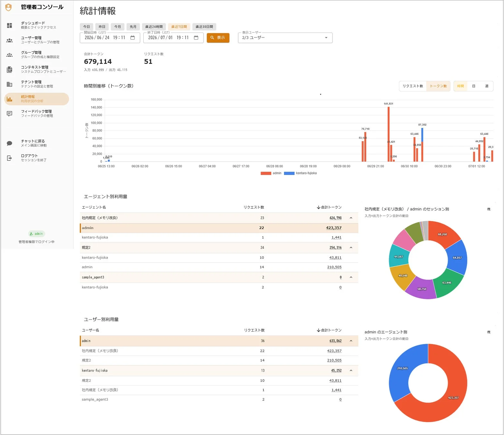Collapse the sample_agent3 agent row
Screen dimensions: 504x435
351,277
